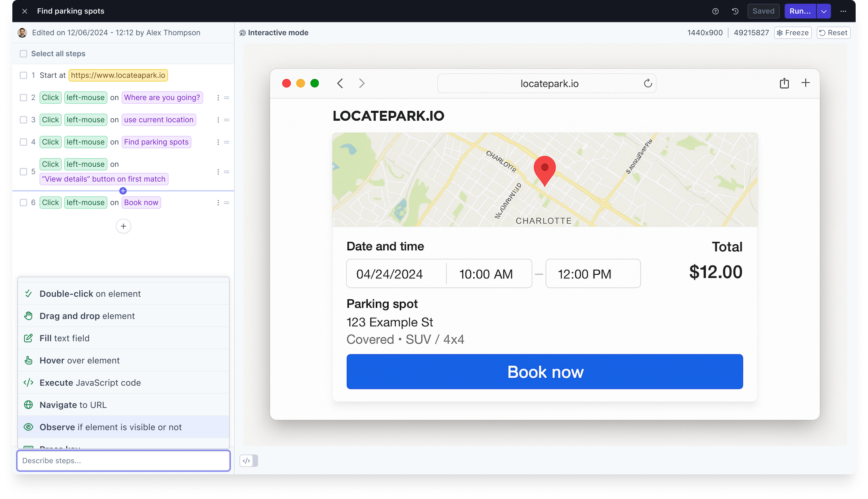The width and height of the screenshot is (868, 499).
Task: Click the help question mark icon
Action: click(715, 11)
